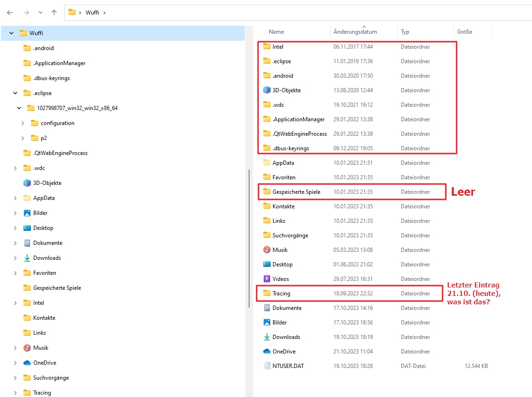Sort by Typ column header

coord(405,31)
